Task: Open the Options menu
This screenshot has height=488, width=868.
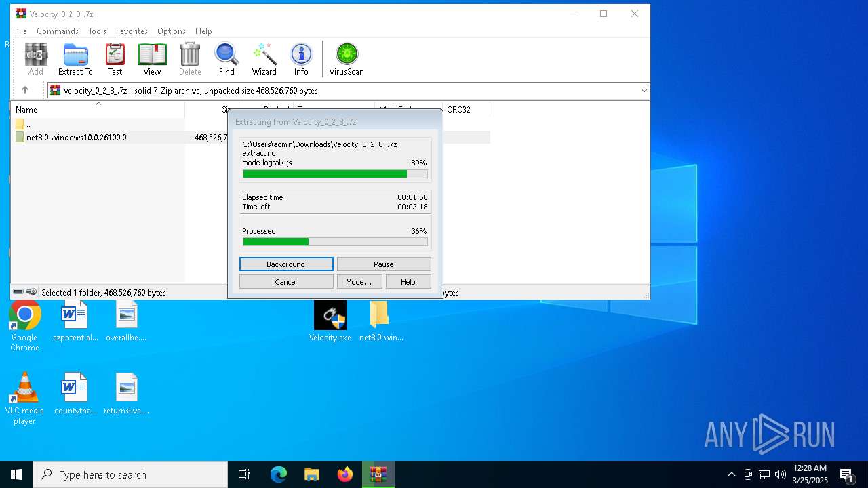Action: click(172, 31)
